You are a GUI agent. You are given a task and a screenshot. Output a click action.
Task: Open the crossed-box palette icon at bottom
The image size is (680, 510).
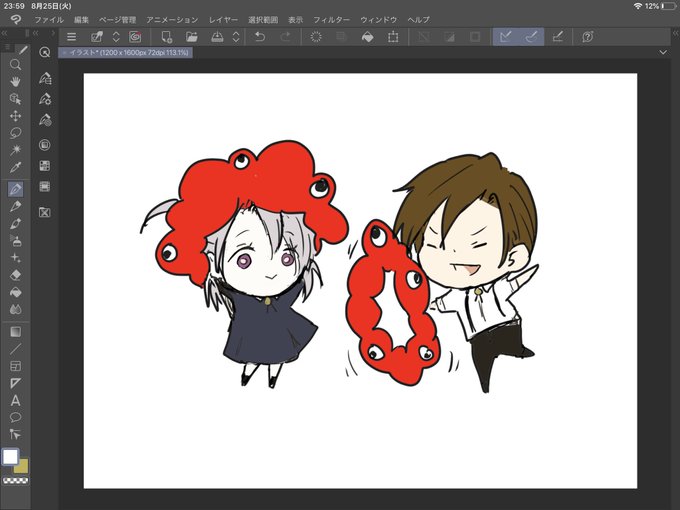pos(45,212)
